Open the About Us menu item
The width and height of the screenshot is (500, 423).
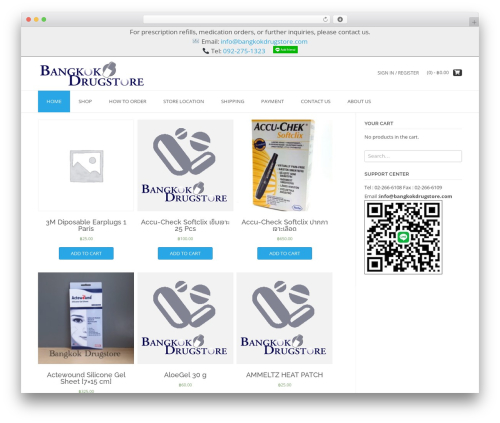coord(359,101)
